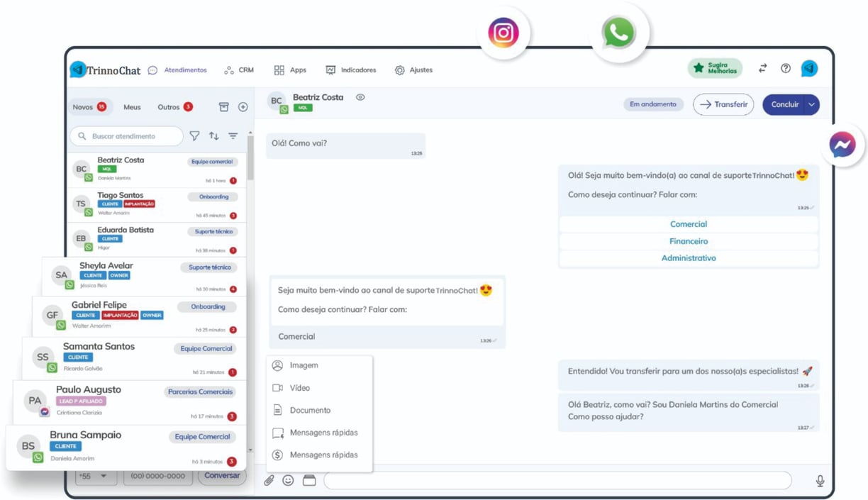Add new atendimento with plus icon
Image resolution: width=868 pixels, height=500 pixels.
pos(243,107)
